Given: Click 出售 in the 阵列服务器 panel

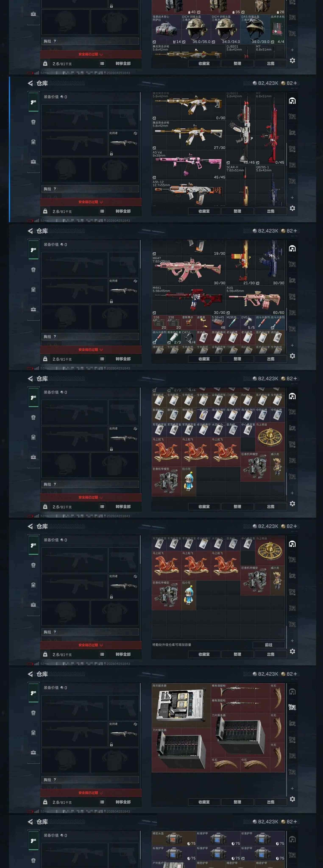Looking at the screenshot, I should tap(270, 802).
